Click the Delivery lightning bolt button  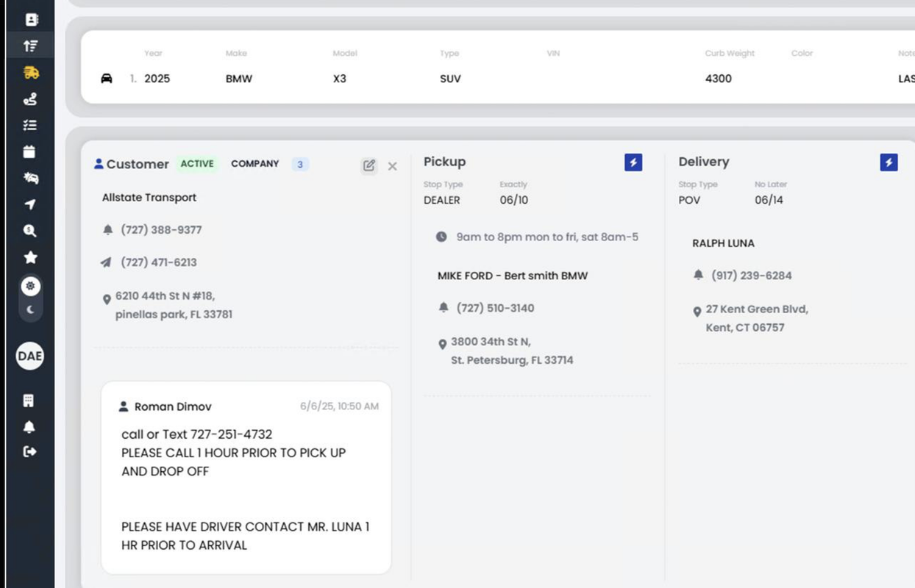tap(889, 162)
